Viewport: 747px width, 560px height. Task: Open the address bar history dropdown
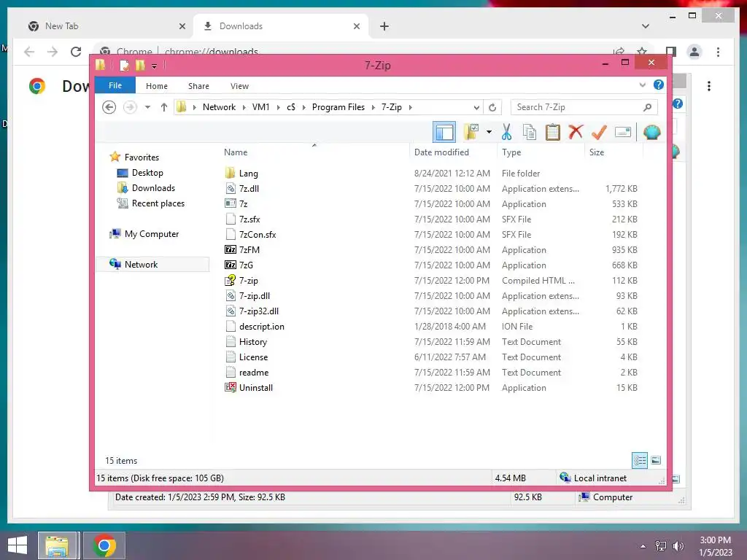point(476,108)
